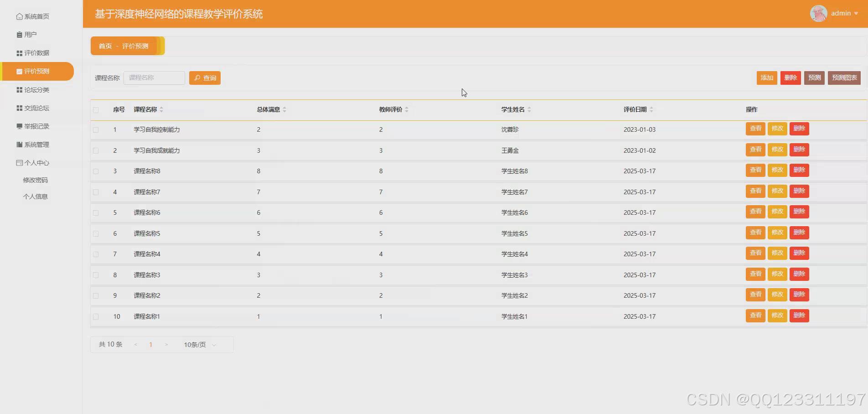Click 删除 for 课程名称5 row
Screen dimensions: 868x414
tap(799, 233)
